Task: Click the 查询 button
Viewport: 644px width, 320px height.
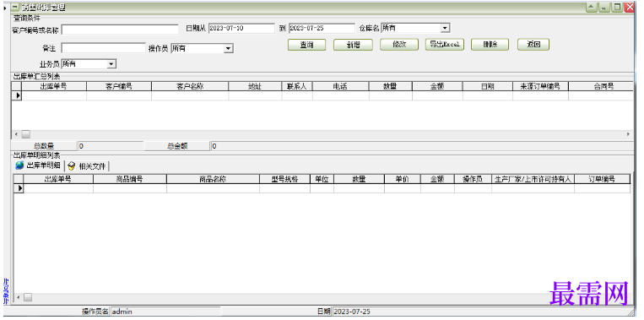Action: (306, 45)
